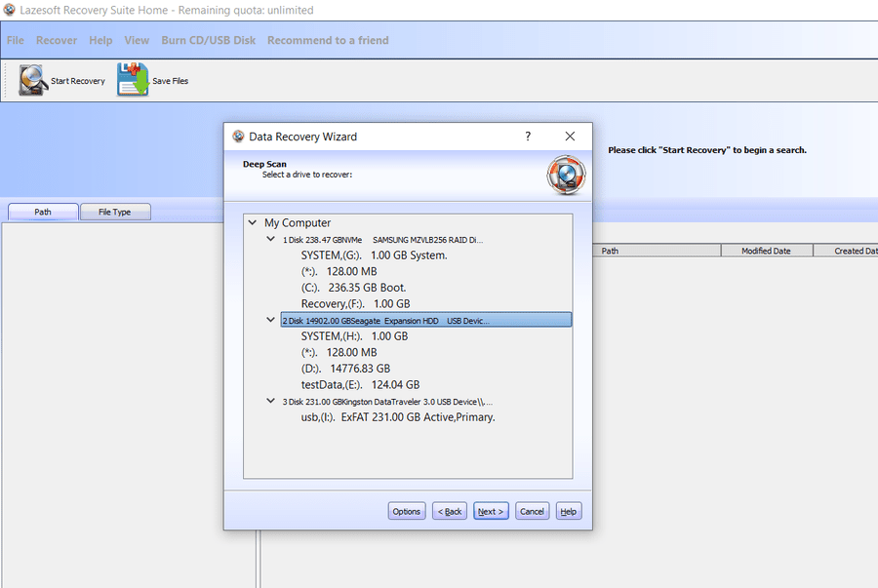Select the My Computer root item
Viewport: 878px width, 588px height.
[298, 222]
